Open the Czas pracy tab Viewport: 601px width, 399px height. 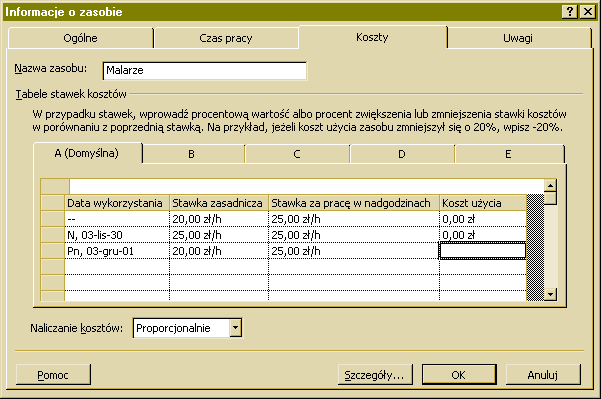tap(226, 38)
